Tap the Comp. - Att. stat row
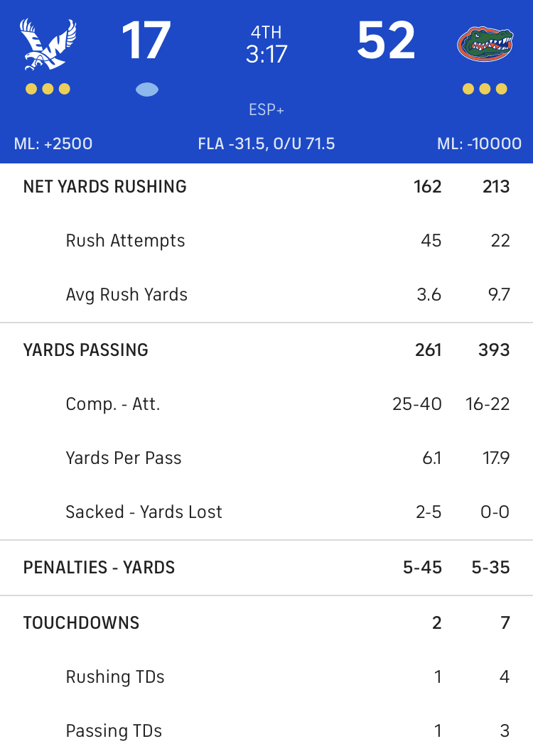 coord(266,404)
